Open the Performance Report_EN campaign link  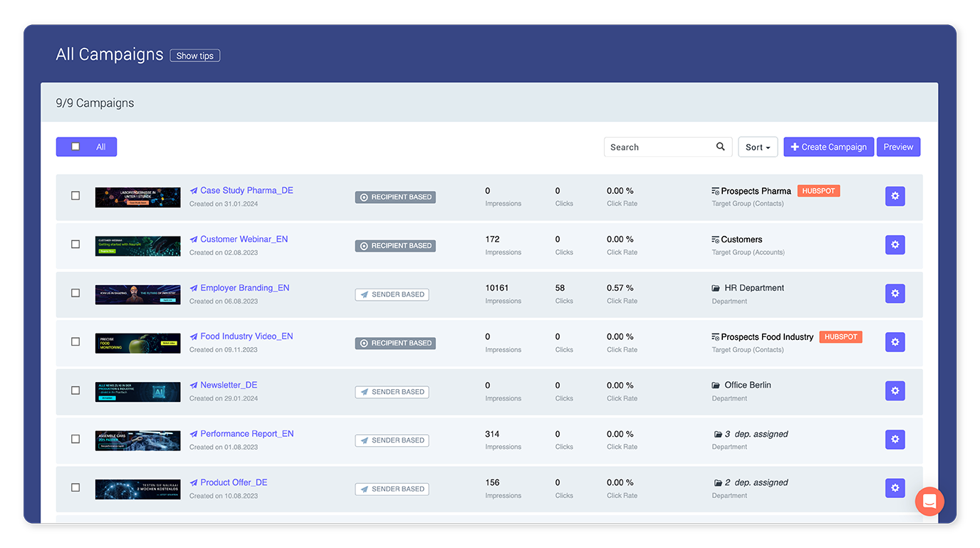point(246,434)
